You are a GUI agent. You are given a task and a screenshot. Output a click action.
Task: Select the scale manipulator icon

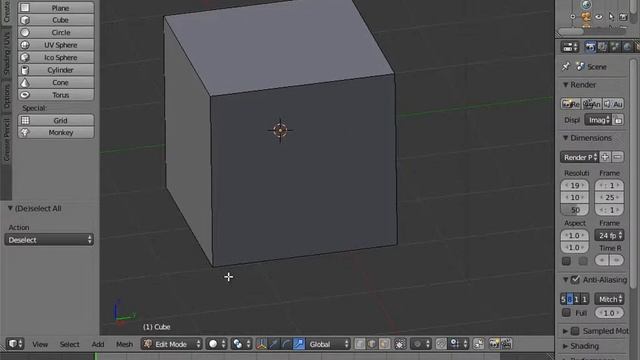299,344
